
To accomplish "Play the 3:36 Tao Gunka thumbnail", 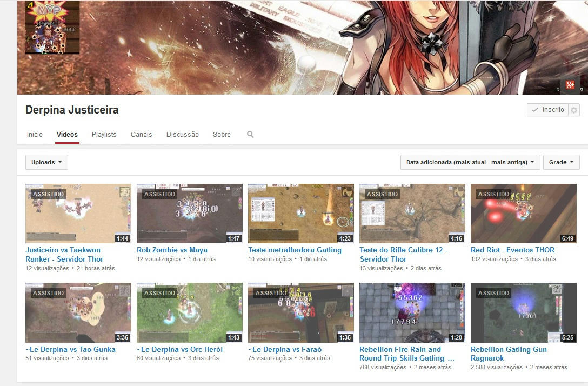I will (x=78, y=312).
